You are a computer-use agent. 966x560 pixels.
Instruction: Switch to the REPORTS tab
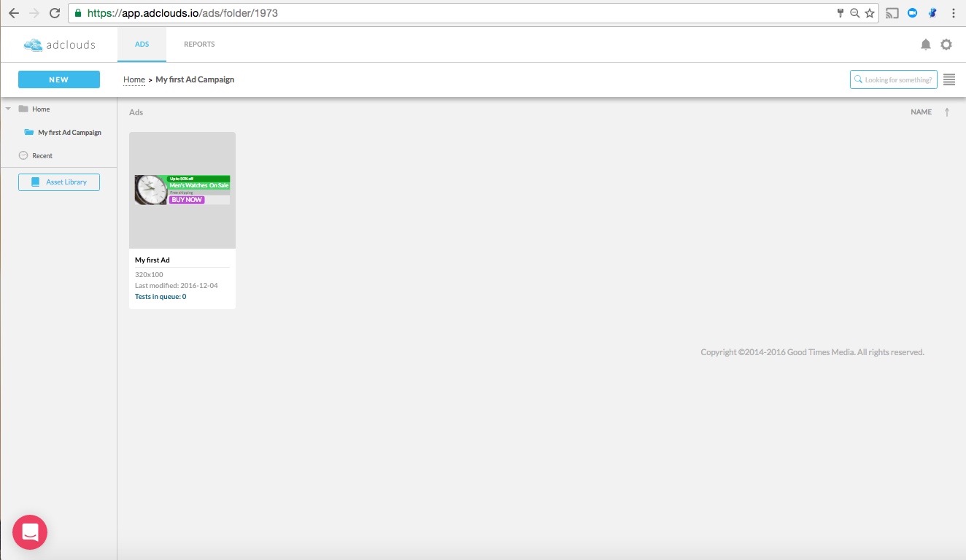(x=199, y=44)
